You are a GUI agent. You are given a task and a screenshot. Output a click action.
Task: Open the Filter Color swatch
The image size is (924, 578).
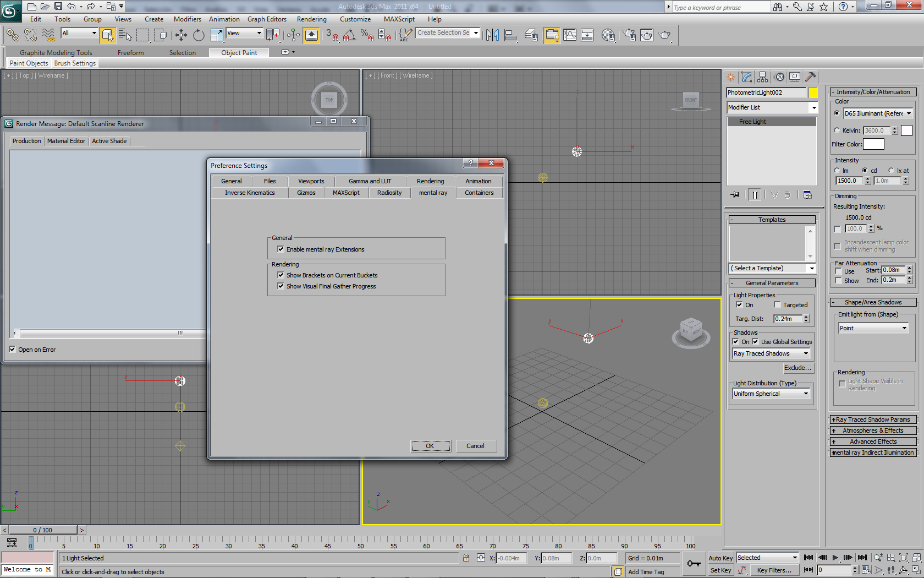click(x=873, y=144)
